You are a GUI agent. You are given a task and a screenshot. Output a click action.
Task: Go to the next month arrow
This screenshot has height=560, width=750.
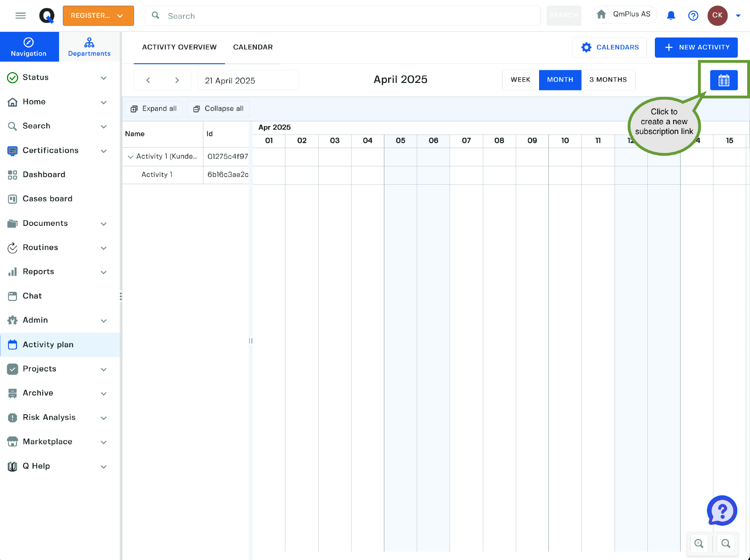(177, 80)
